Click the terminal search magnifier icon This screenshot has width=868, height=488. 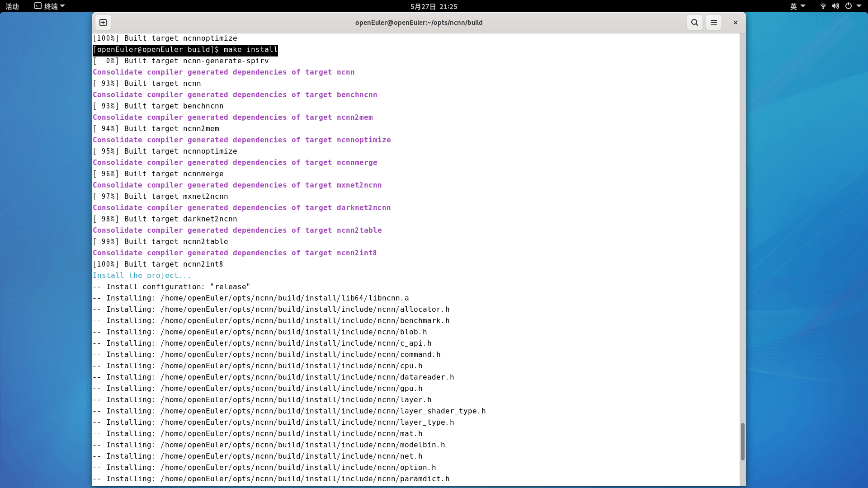coord(694,23)
